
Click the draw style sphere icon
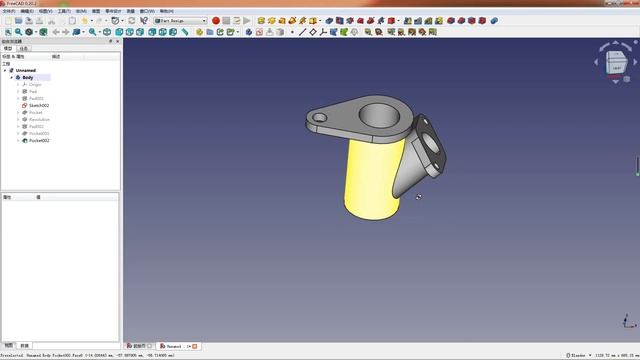(x=29, y=32)
